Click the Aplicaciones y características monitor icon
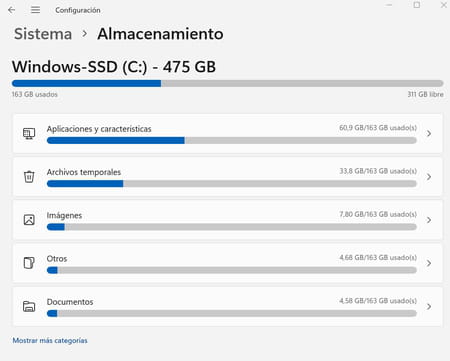The height and width of the screenshot is (361, 450). 29,133
